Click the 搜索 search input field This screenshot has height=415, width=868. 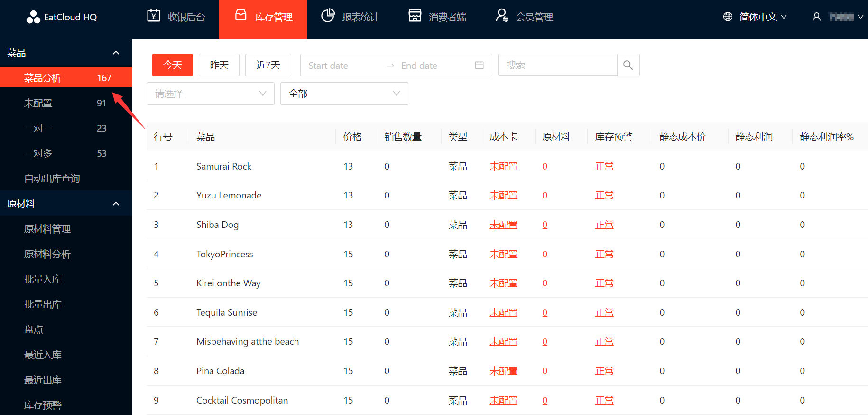pos(557,65)
